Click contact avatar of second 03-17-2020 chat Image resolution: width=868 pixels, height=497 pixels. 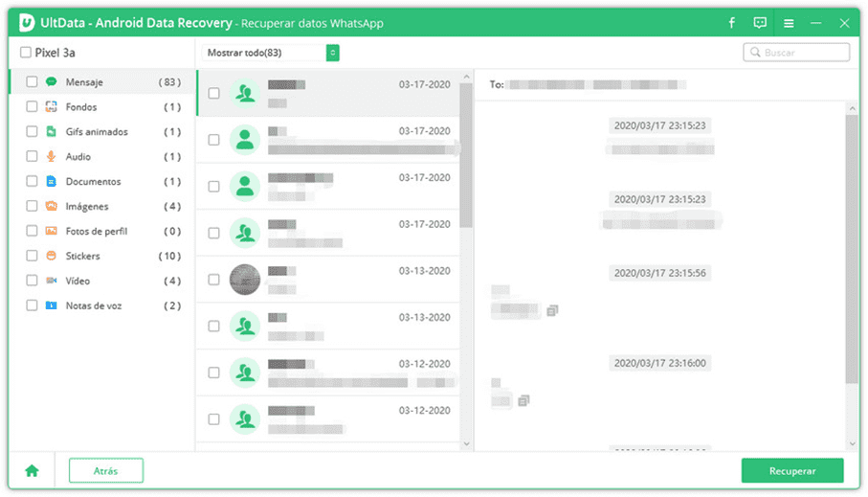[245, 140]
